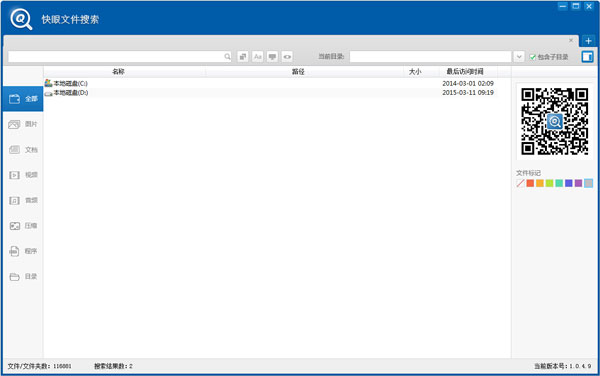Screen dimensions: 600x376
Task: Select the 全部 (All) category
Action: click(23, 99)
